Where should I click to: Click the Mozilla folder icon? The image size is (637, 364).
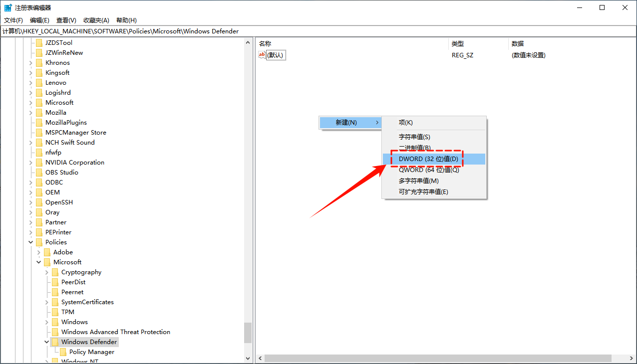tap(39, 112)
